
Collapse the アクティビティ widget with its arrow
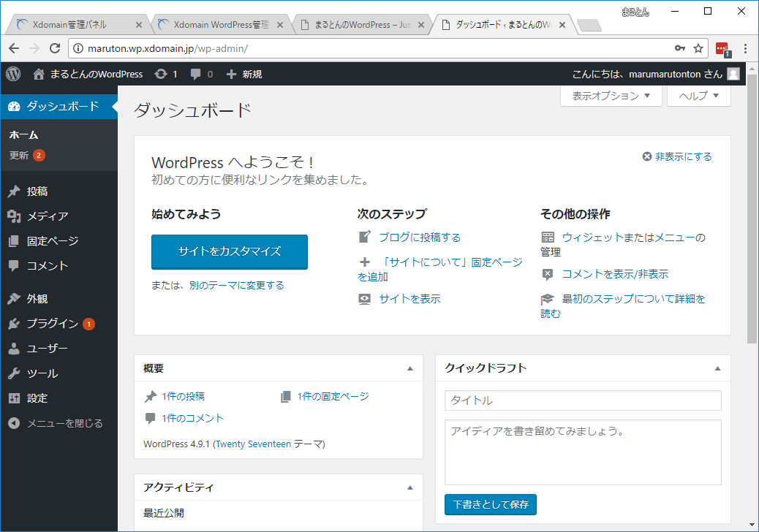(410, 487)
